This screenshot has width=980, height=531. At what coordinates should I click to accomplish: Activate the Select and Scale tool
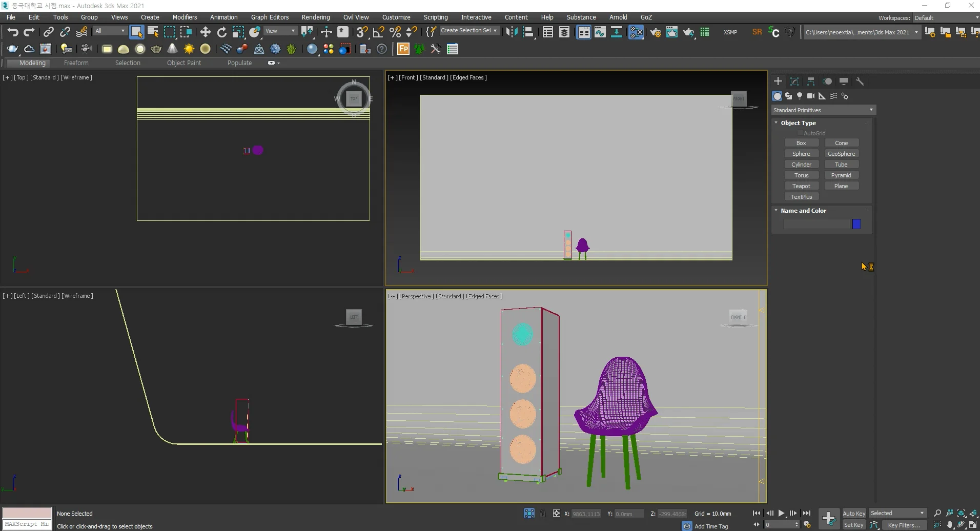point(238,32)
